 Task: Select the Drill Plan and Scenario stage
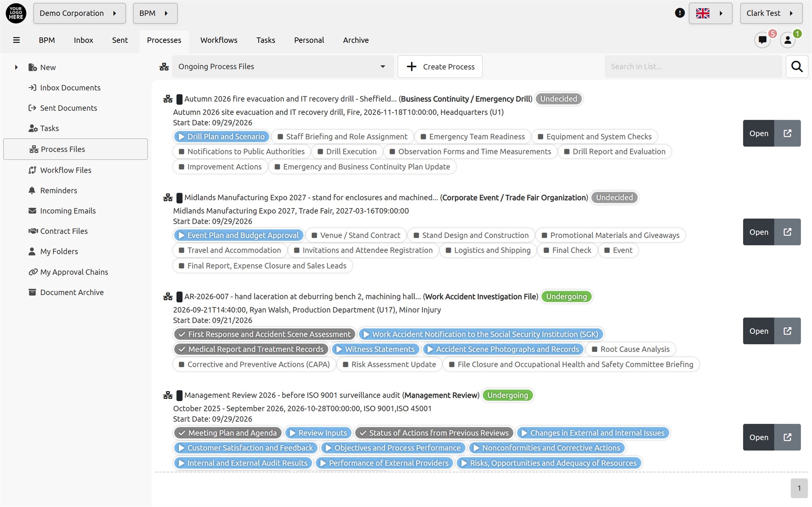pyautogui.click(x=222, y=136)
